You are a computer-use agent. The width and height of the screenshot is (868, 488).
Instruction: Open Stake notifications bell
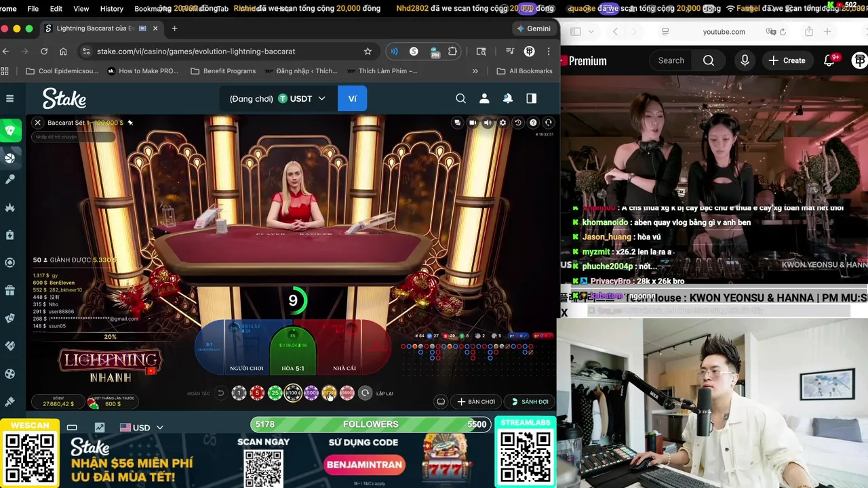coord(508,98)
